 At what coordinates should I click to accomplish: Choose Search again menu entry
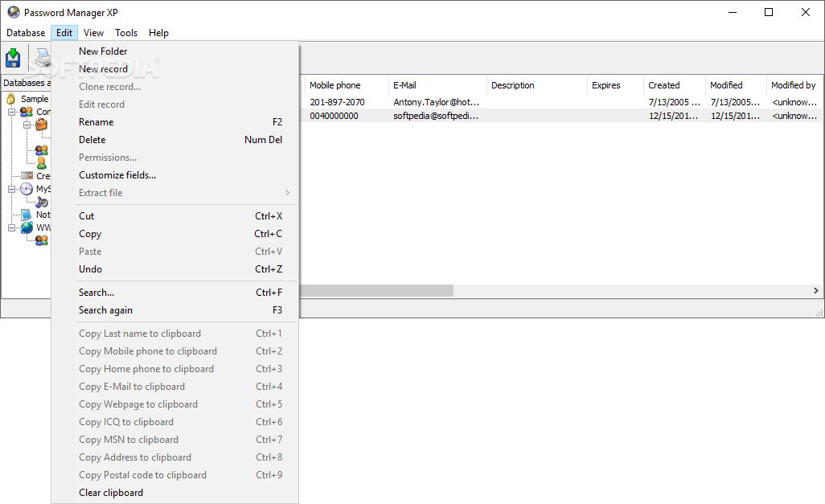click(174, 309)
